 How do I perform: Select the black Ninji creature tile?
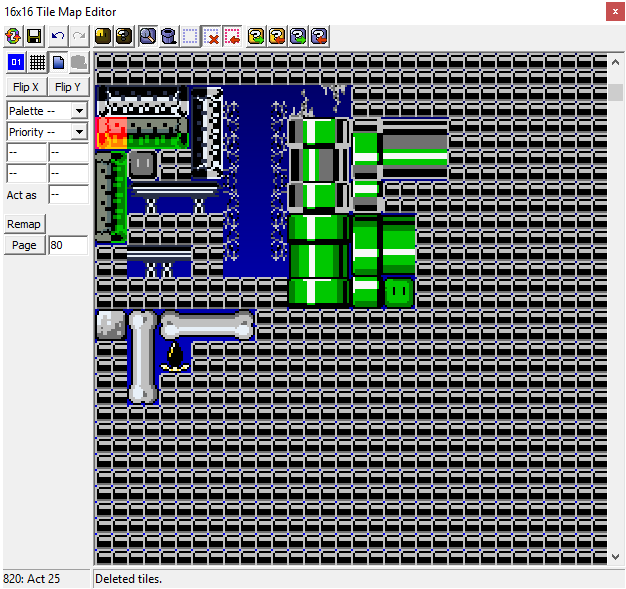[x=175, y=357]
